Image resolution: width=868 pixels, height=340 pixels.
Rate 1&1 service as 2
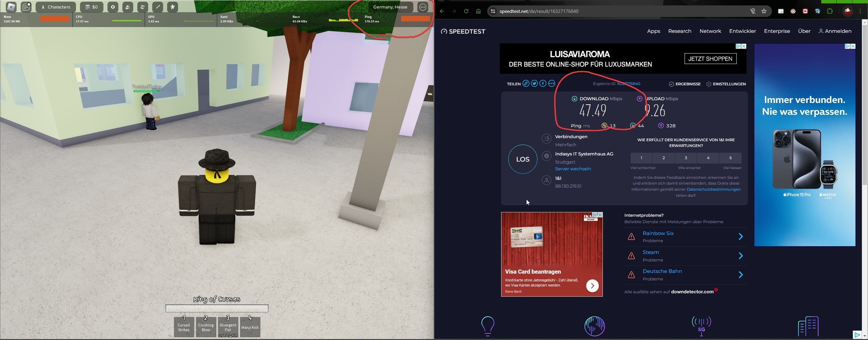point(664,158)
